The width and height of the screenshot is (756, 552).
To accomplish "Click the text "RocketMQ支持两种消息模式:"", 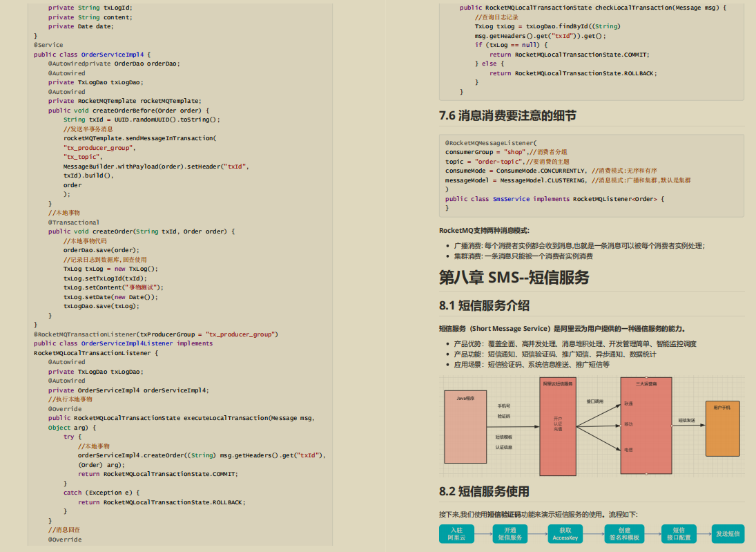I will coord(484,231).
